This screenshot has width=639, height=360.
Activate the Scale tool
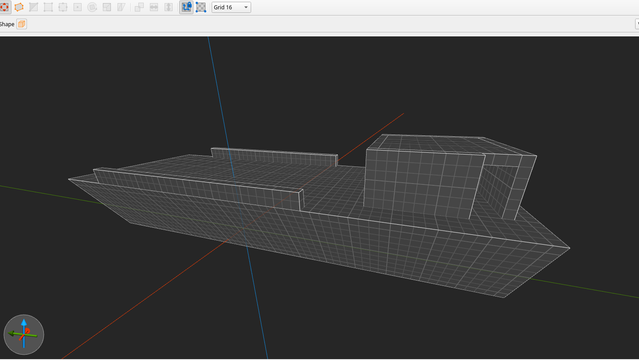pos(107,7)
